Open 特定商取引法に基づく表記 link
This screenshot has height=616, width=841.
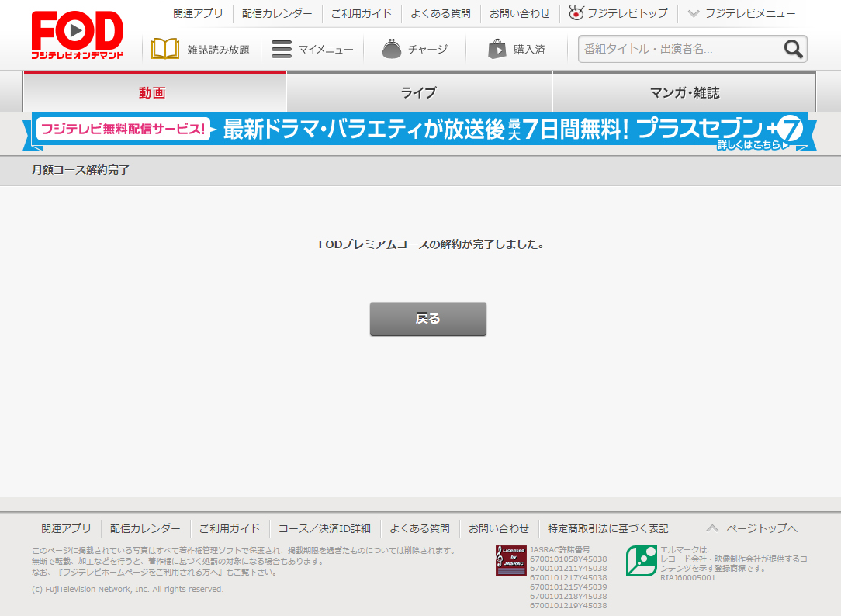click(607, 528)
